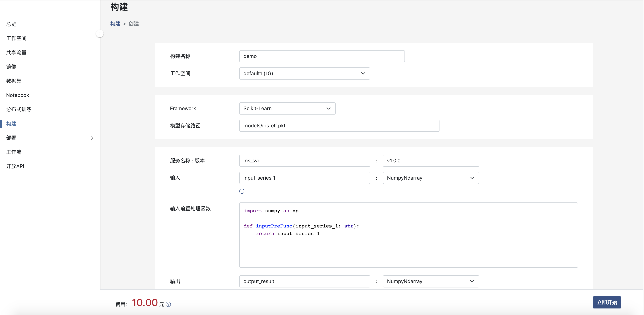Open the Framework Scikit-Learn dropdown
This screenshot has width=644, height=315.
tap(287, 109)
